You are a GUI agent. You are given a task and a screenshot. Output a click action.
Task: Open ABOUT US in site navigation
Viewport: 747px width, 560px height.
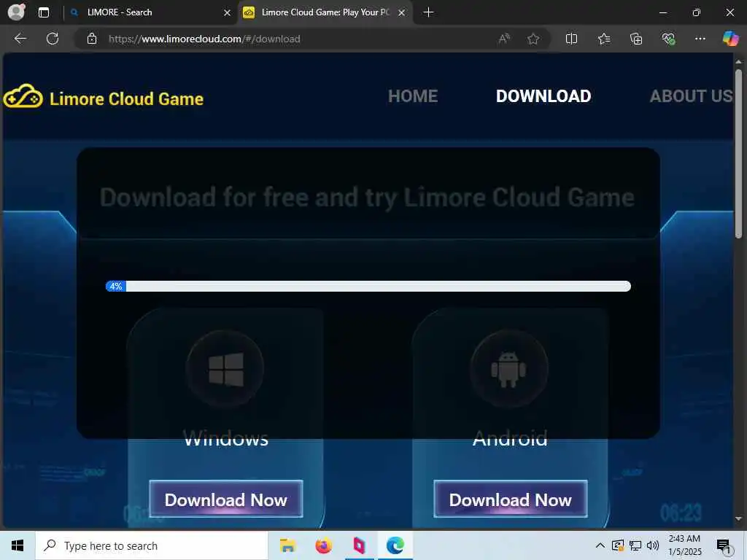[x=691, y=96]
